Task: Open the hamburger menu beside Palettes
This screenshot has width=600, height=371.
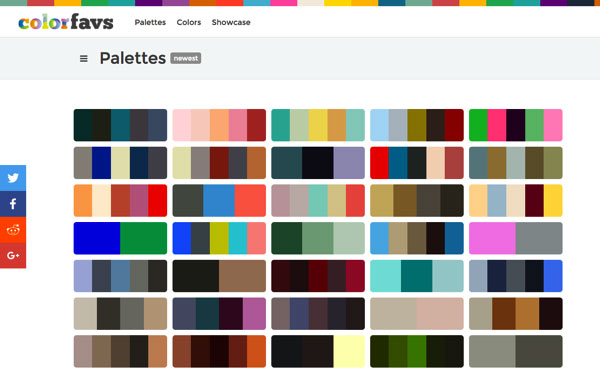Action: pos(83,59)
